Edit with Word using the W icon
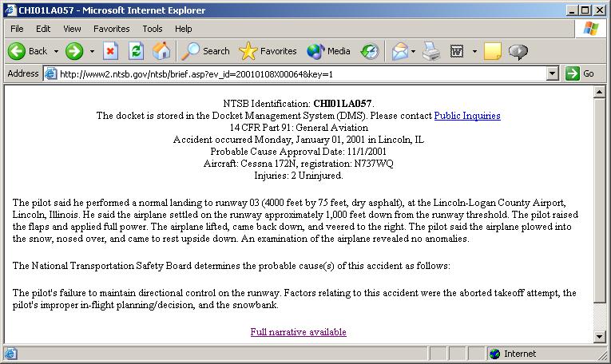Viewport: 611px width, 364px height. (x=457, y=51)
